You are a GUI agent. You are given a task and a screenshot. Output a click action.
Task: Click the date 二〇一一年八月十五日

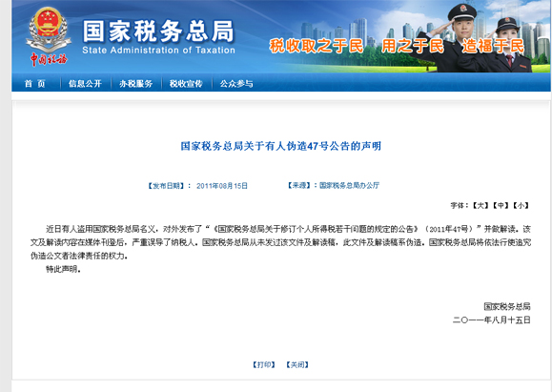tap(491, 320)
